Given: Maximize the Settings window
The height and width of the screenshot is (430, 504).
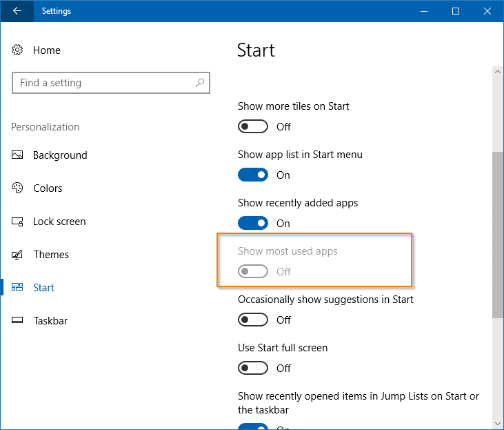Looking at the screenshot, I should point(456,11).
